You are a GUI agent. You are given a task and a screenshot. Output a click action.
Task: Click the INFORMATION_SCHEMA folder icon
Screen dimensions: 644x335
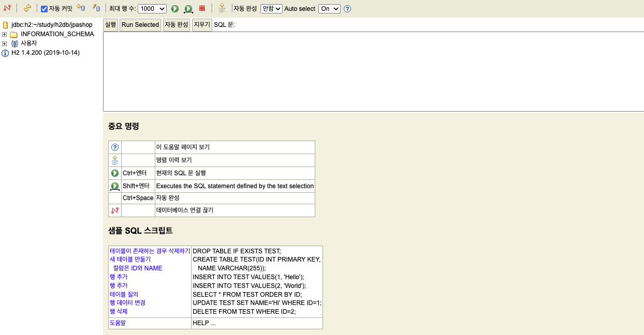point(13,35)
